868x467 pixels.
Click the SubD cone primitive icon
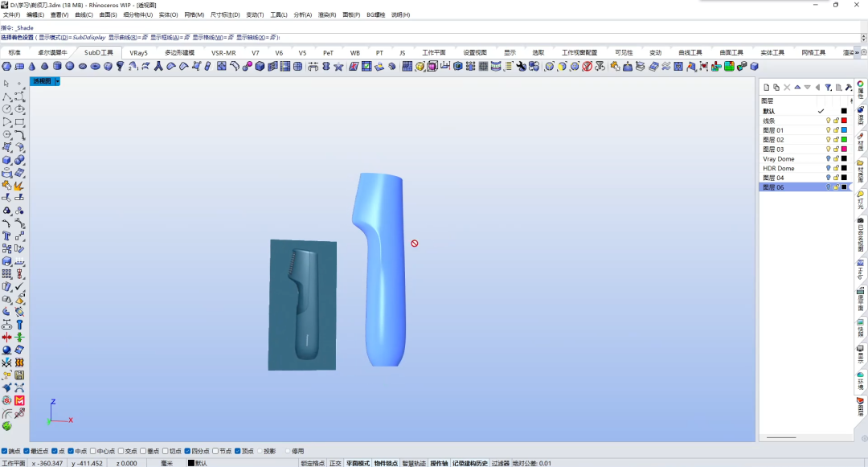point(31,66)
